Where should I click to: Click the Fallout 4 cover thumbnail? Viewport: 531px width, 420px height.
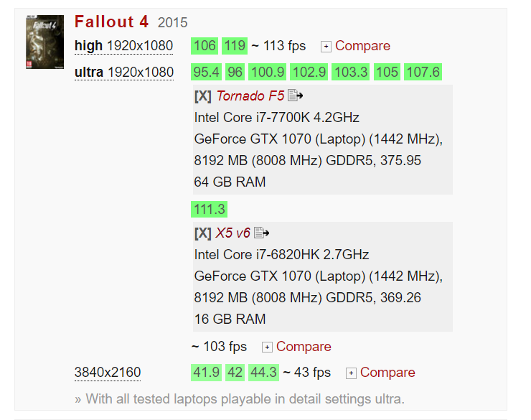click(44, 42)
